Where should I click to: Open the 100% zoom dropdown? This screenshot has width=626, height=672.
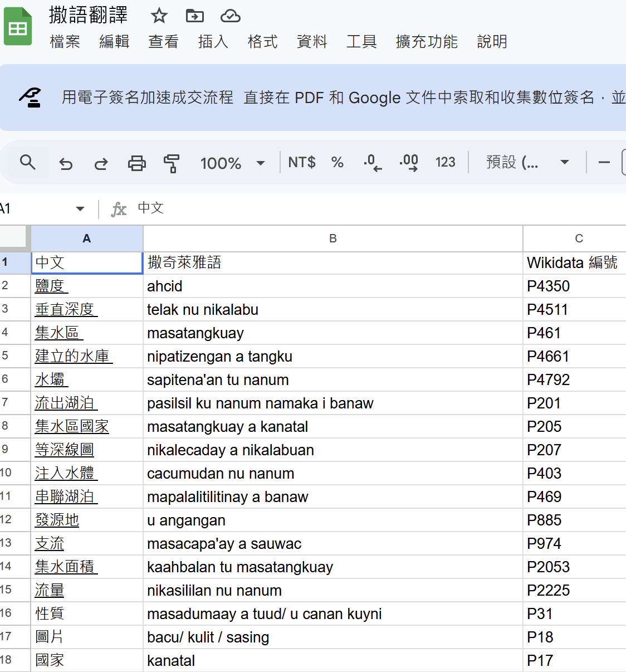[232, 163]
